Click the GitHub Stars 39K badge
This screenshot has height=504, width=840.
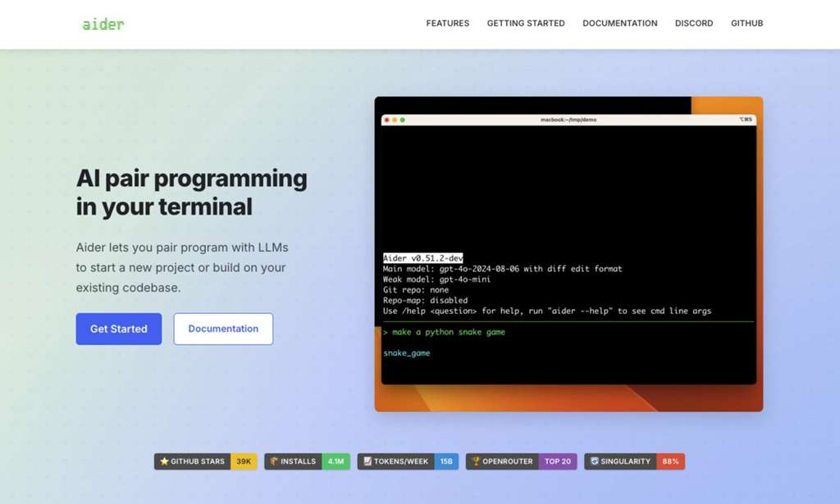(x=206, y=461)
